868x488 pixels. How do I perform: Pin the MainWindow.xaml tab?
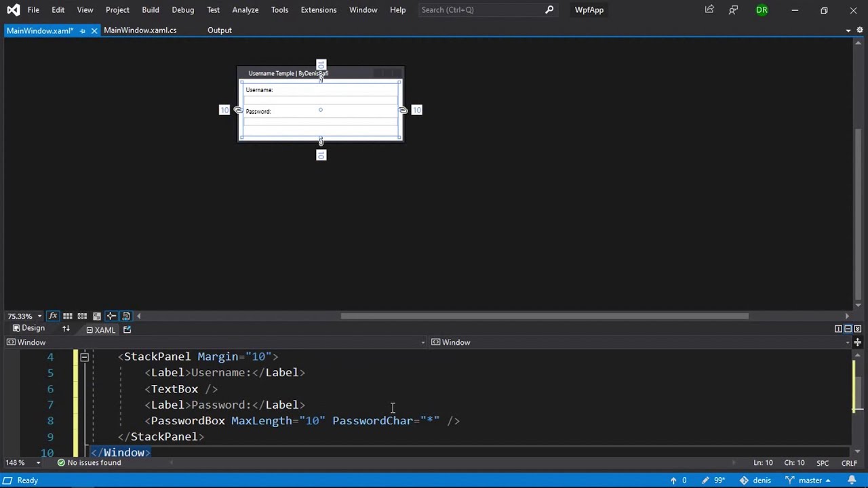point(83,30)
